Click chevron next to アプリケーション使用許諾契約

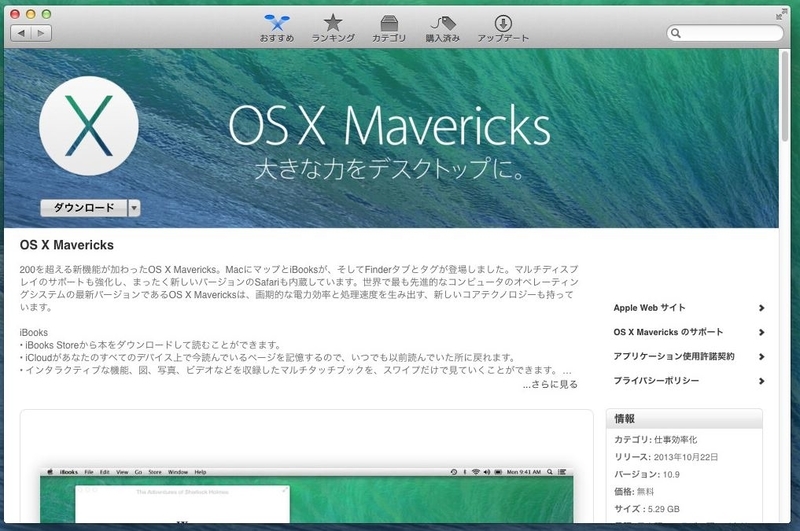[x=761, y=357]
